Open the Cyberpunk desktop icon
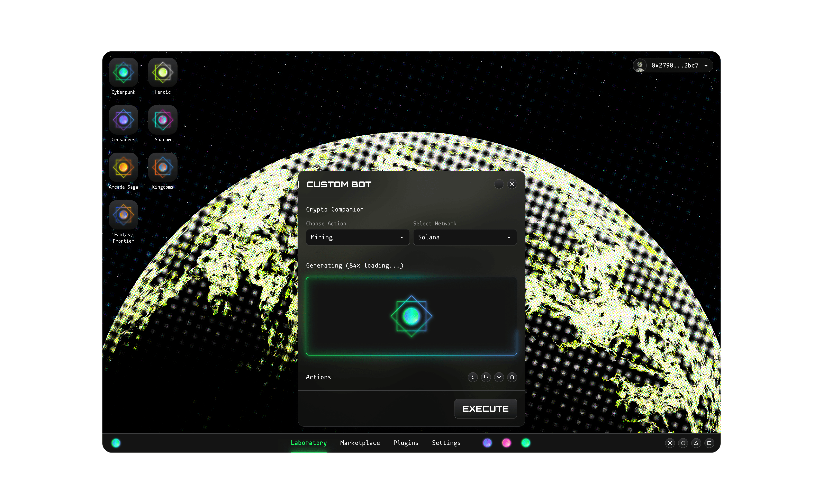 [123, 72]
